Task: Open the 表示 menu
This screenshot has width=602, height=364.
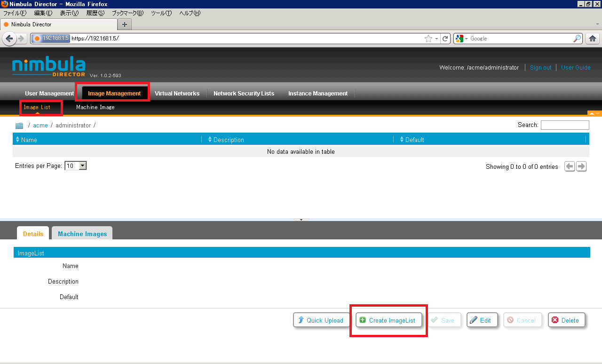Action: [x=69, y=13]
